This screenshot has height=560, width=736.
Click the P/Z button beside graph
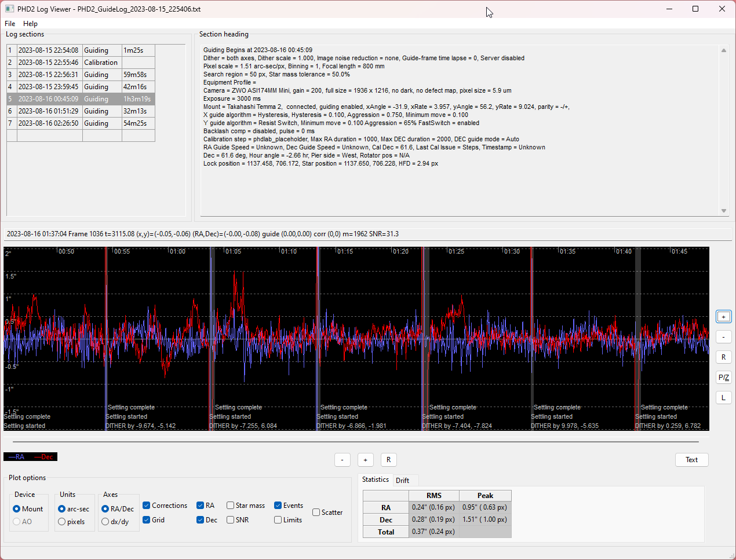click(x=723, y=378)
